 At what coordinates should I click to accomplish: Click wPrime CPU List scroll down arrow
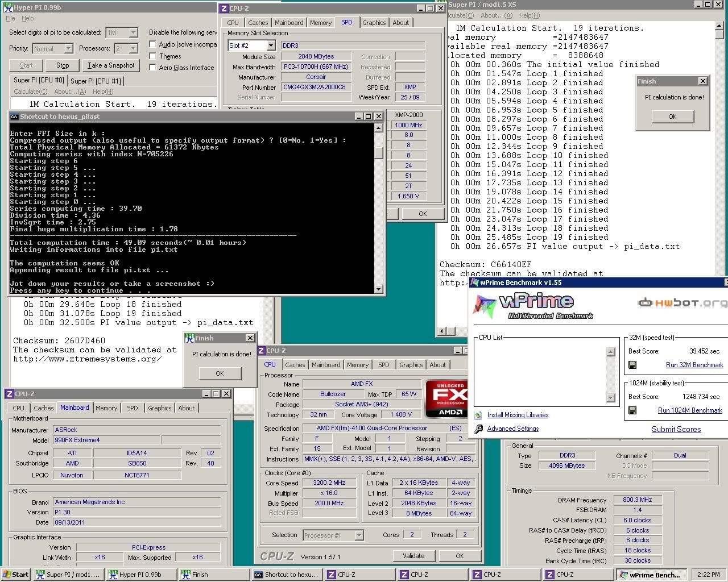(611, 398)
